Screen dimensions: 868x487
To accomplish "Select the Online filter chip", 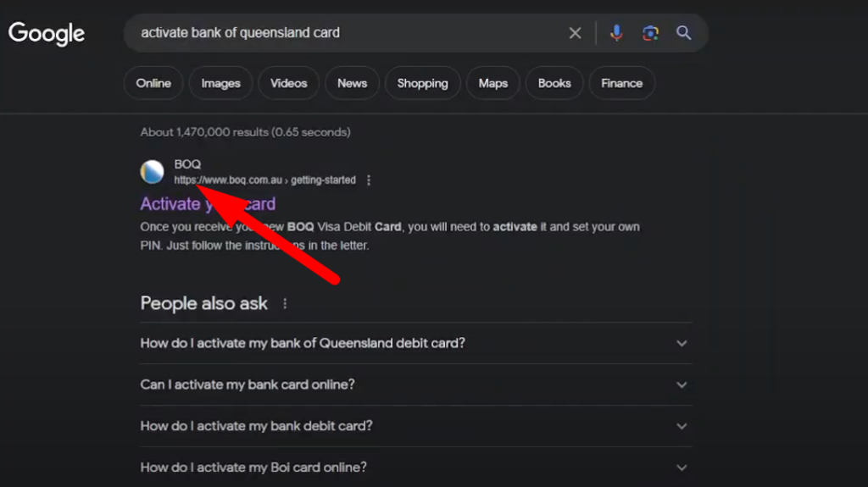I will [153, 83].
